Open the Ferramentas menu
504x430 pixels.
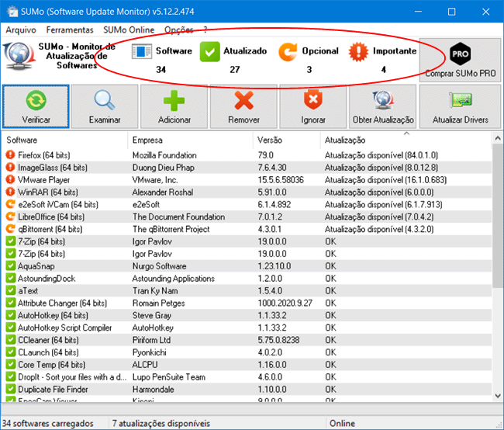click(70, 29)
